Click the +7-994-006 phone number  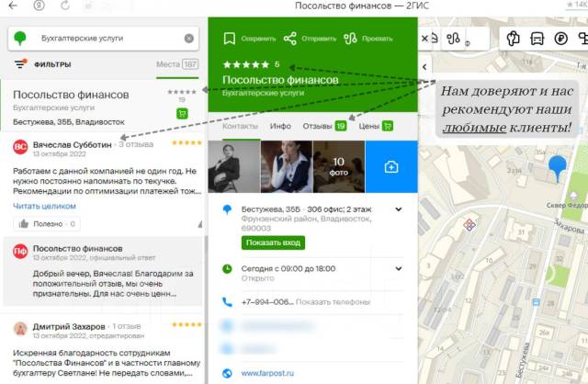pos(267,302)
